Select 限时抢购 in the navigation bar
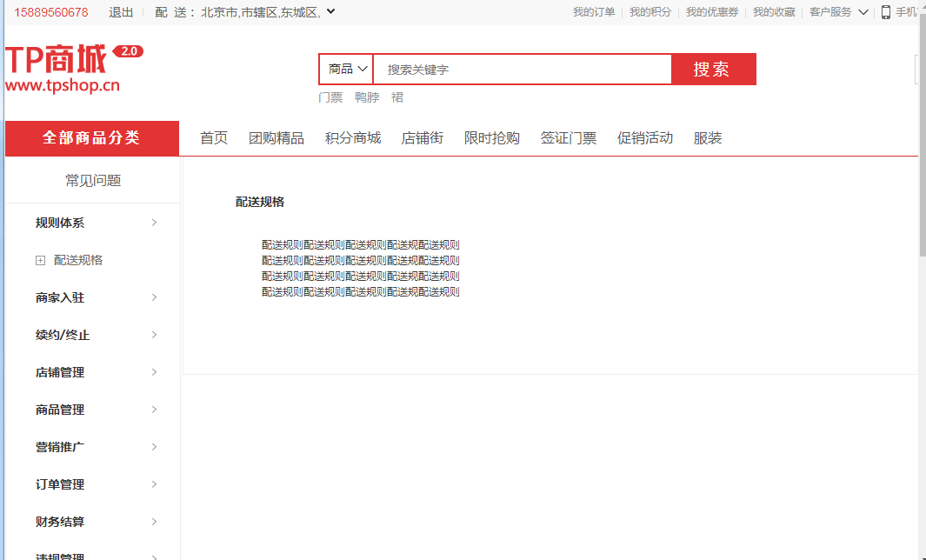The image size is (926, 560). (x=492, y=138)
